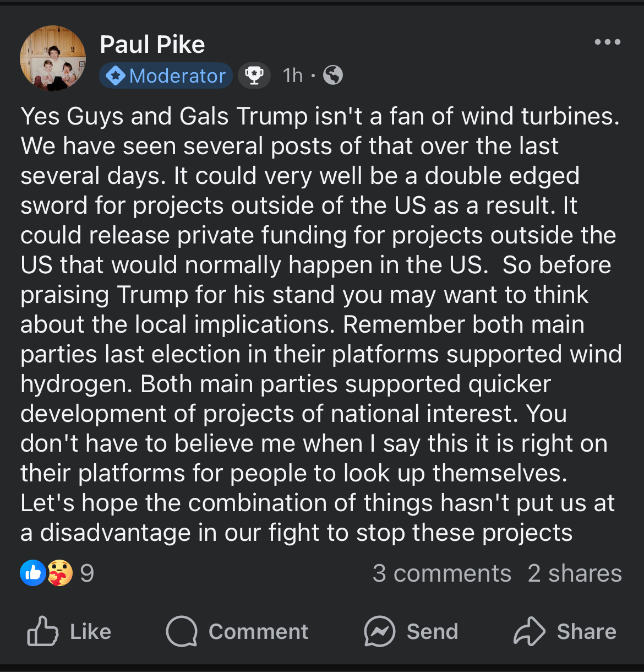Open the Paul Pike profile name link

pyautogui.click(x=152, y=44)
